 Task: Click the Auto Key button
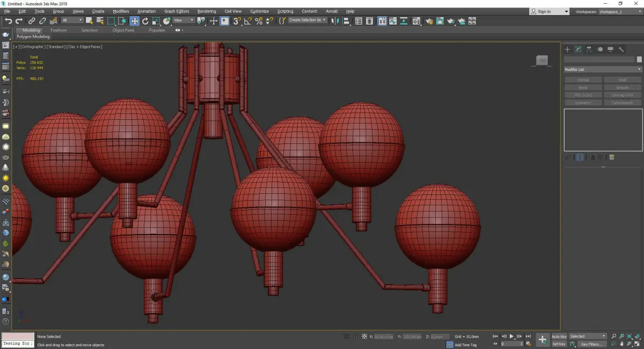559,337
